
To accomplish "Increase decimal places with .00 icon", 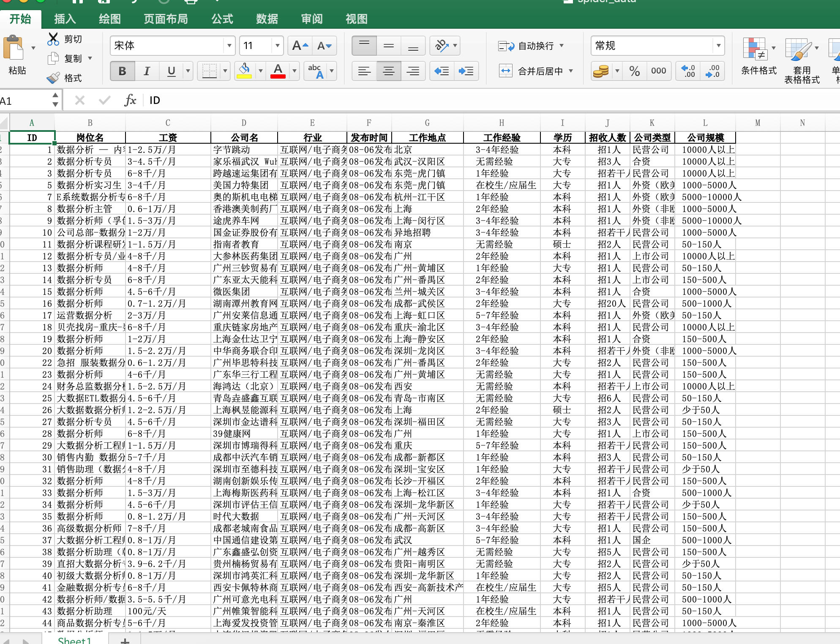I will [687, 71].
